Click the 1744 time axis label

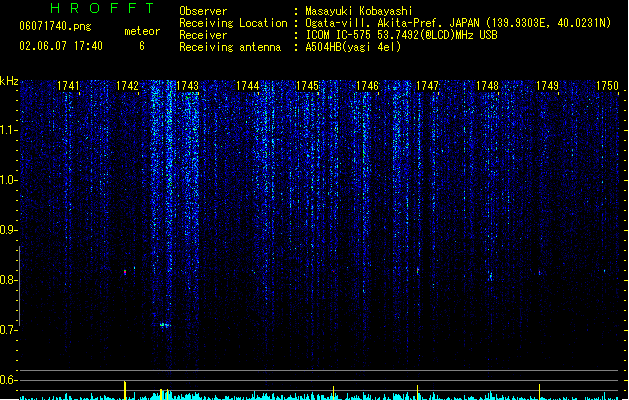[248, 86]
